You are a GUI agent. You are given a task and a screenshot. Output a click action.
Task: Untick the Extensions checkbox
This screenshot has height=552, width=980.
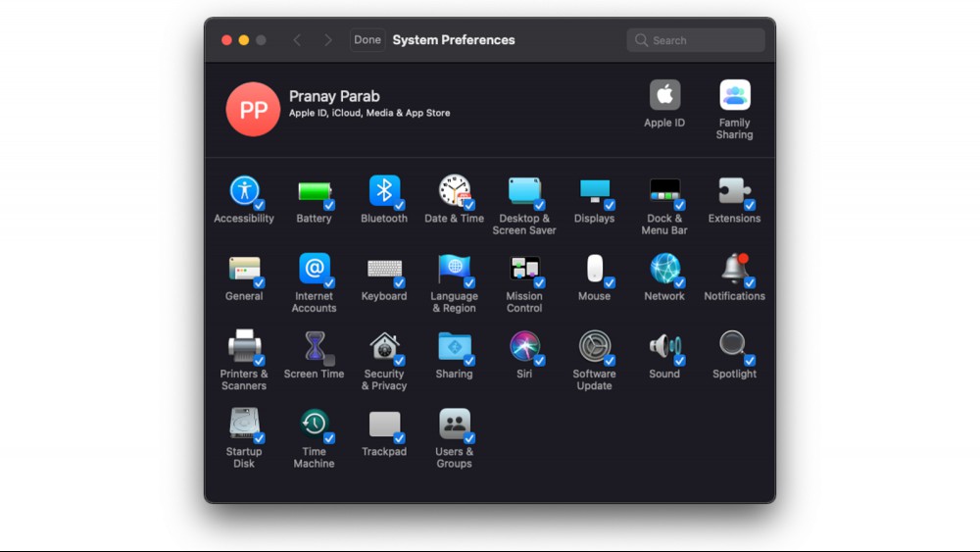pos(750,205)
